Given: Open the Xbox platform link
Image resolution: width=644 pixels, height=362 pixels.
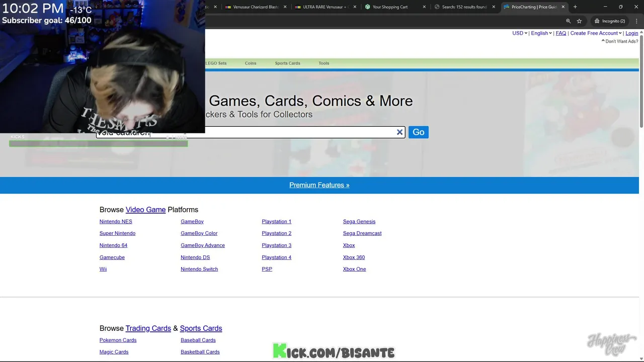Looking at the screenshot, I should 349,245.
